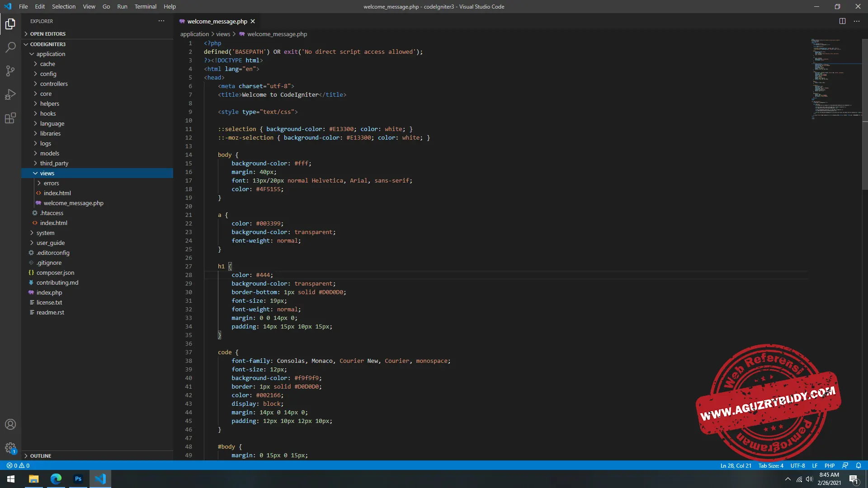This screenshot has width=868, height=488.
Task: Expand the OPEN EDITORS section
Action: click(x=97, y=34)
